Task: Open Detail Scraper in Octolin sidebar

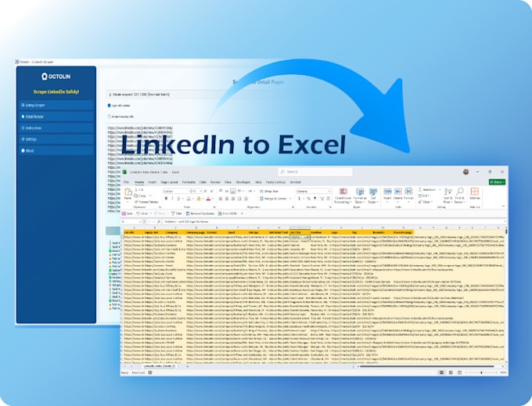Action: [56, 117]
